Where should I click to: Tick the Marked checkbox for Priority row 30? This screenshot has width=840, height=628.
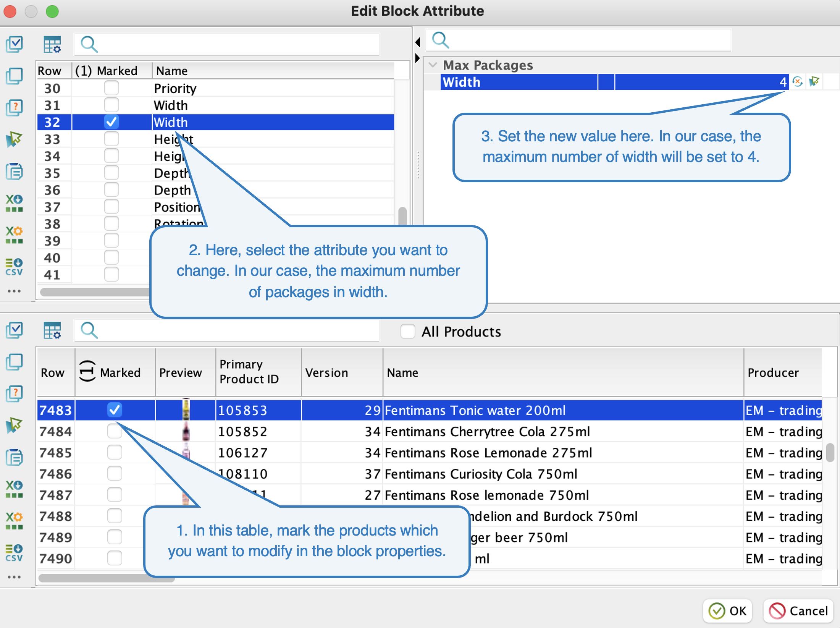(x=111, y=88)
